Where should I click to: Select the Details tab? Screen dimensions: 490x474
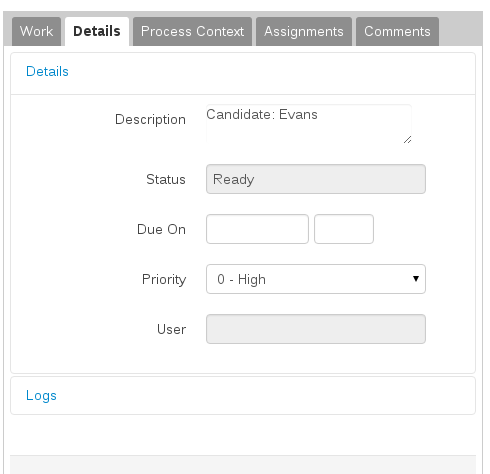97,31
